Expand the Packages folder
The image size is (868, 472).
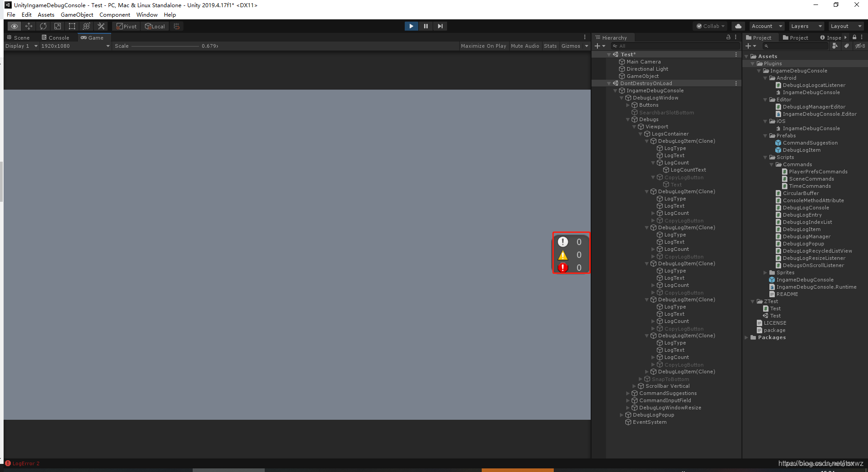pos(746,337)
